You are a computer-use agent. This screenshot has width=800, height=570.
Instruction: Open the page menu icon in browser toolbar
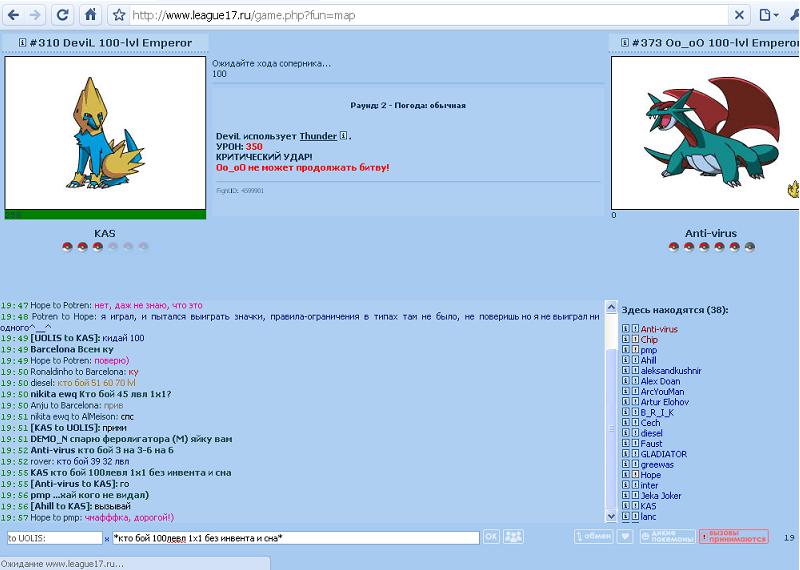(768, 15)
